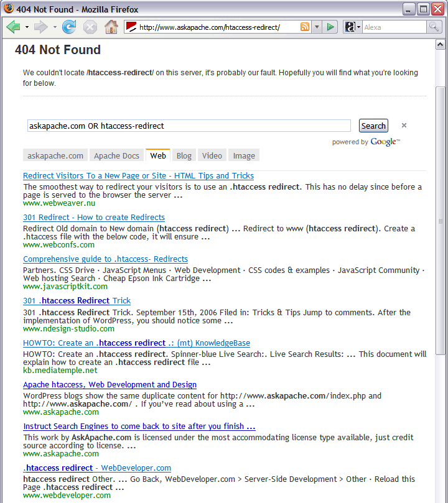Select the www.webdeveloper.com result URL text
This screenshot has width=448, height=503.
pyautogui.click(x=67, y=496)
